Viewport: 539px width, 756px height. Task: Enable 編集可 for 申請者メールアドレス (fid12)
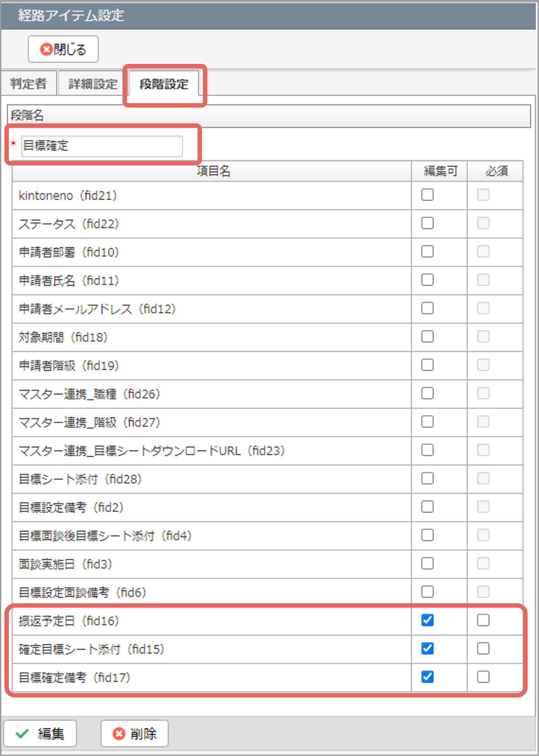pyautogui.click(x=427, y=308)
